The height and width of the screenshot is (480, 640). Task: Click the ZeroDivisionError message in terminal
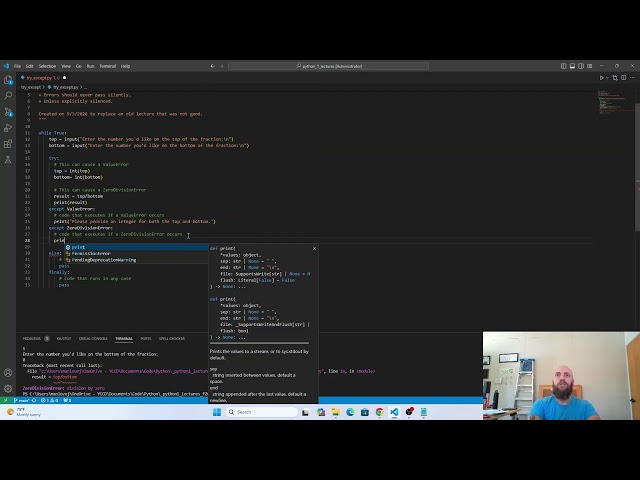64,388
